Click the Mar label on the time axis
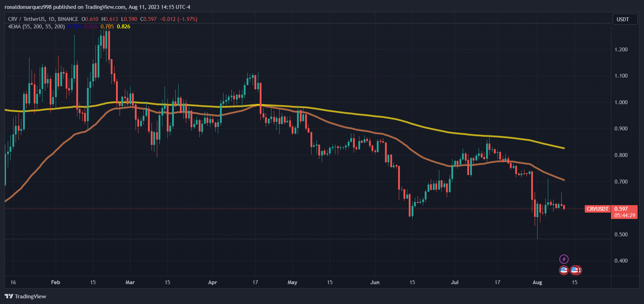The height and width of the screenshot is (304, 644). click(x=130, y=282)
